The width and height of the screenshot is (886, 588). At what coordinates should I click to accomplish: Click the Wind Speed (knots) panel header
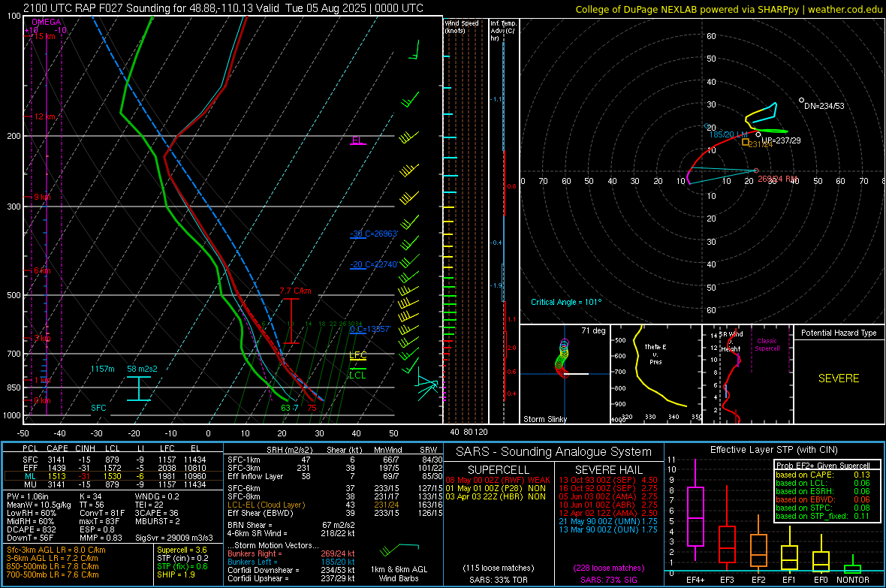462,26
